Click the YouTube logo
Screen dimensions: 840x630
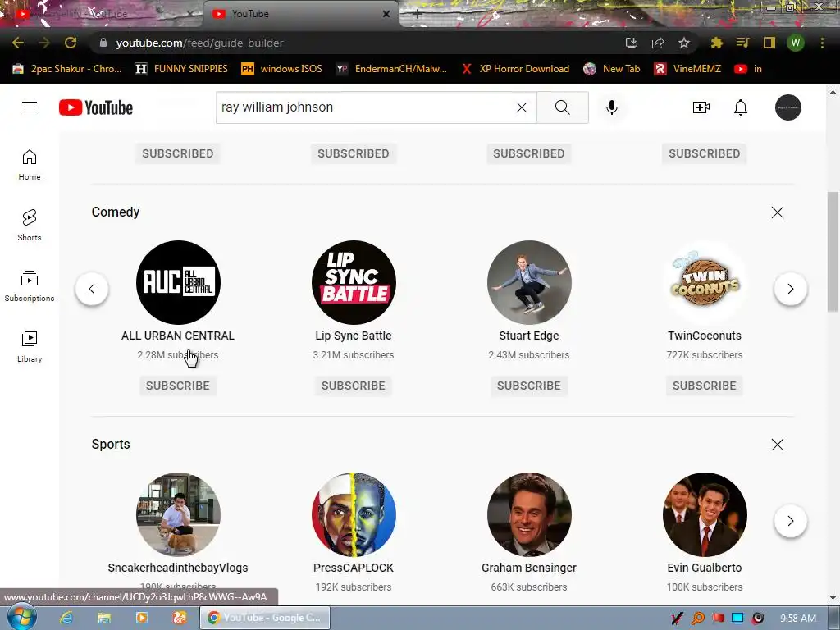pos(96,107)
